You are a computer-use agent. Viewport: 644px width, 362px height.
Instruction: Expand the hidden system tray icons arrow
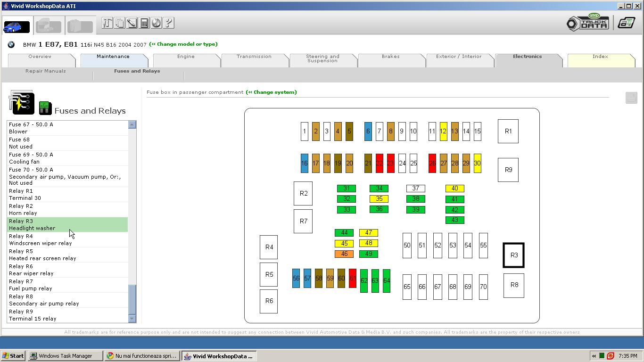click(594, 356)
